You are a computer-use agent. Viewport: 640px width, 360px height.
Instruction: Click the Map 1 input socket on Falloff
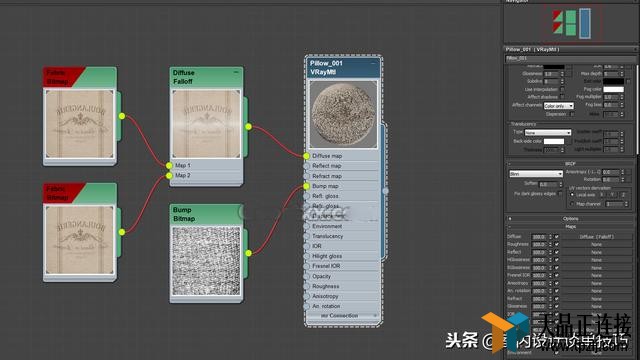[x=169, y=165]
